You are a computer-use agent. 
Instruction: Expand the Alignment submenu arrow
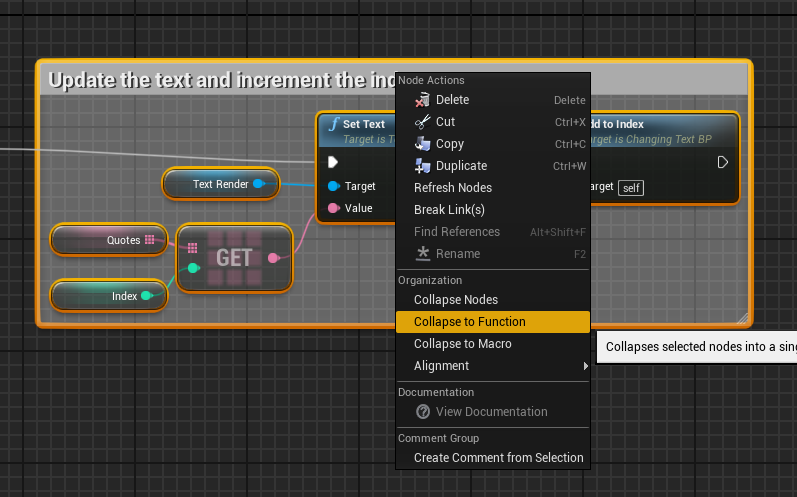586,366
